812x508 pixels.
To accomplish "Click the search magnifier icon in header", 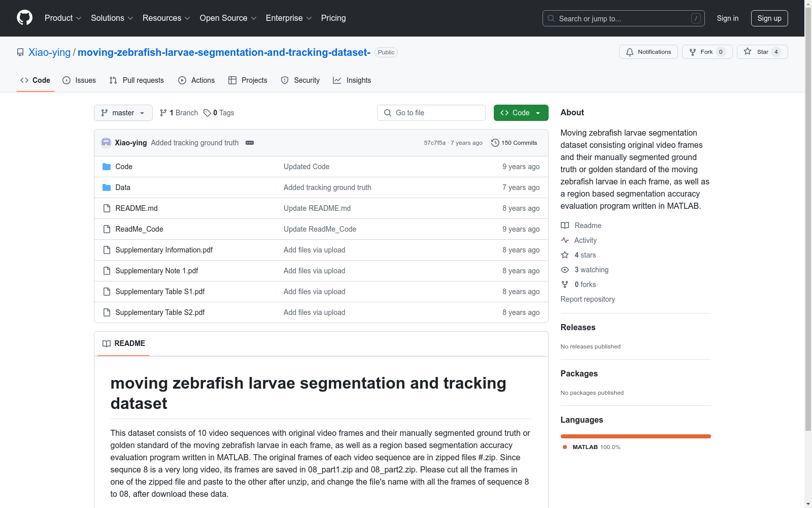I will point(551,18).
